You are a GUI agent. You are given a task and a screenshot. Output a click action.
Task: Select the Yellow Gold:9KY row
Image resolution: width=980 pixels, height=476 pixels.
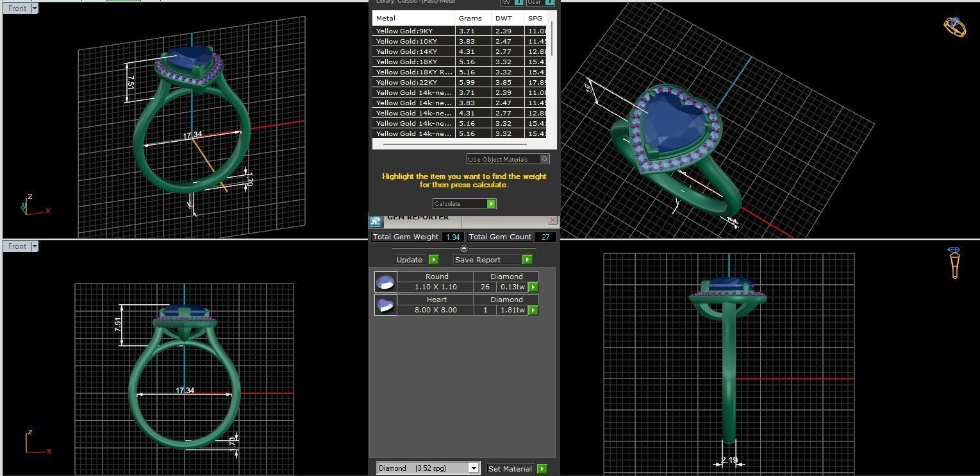point(460,31)
